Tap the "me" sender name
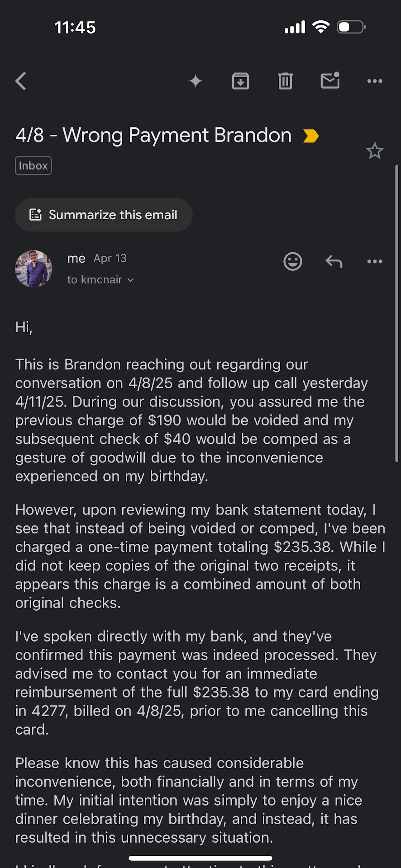This screenshot has height=868, width=401. coord(76,258)
